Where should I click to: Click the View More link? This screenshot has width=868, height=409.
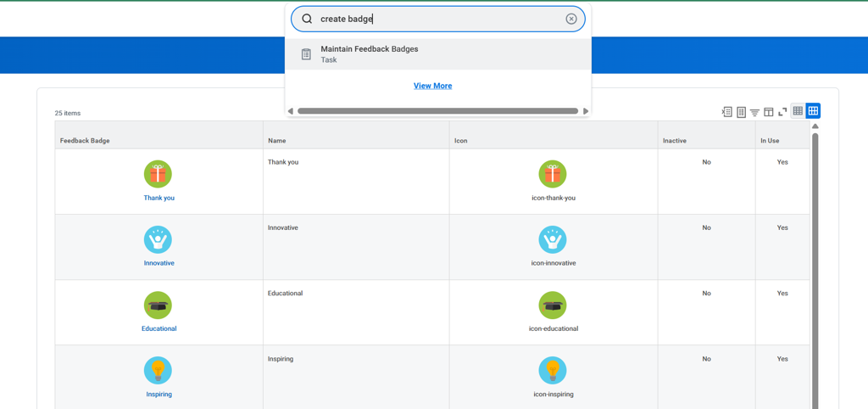(432, 86)
